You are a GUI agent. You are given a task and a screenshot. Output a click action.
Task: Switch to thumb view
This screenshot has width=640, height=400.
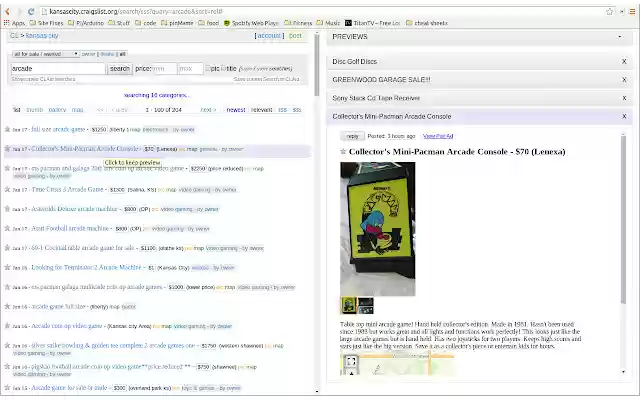[34, 110]
